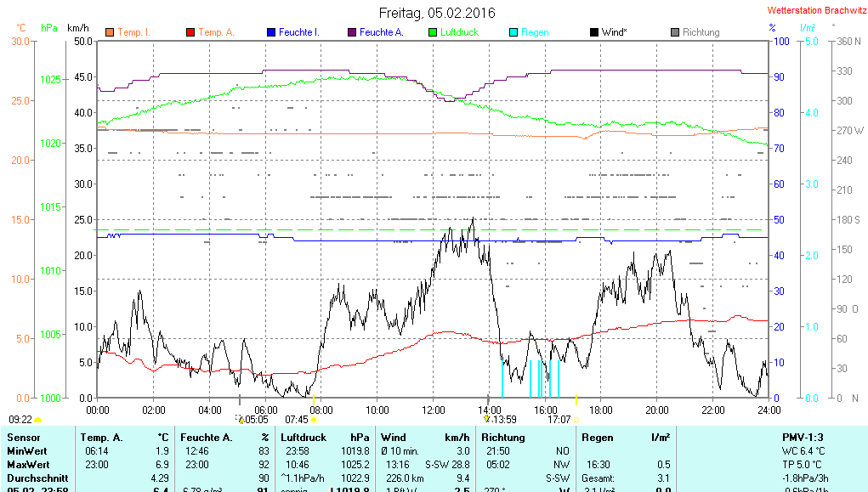Click the green Luftdruck legend square
Image resolution: width=868 pixels, height=492 pixels.
pos(433,32)
